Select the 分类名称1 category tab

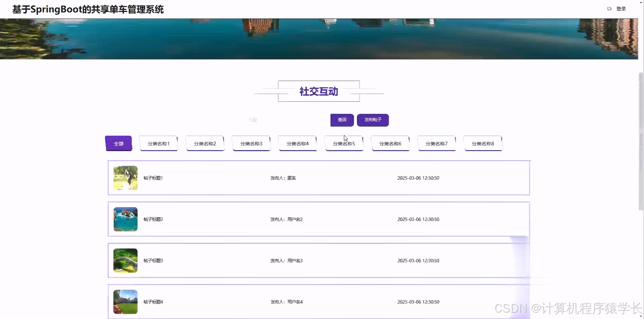(158, 143)
